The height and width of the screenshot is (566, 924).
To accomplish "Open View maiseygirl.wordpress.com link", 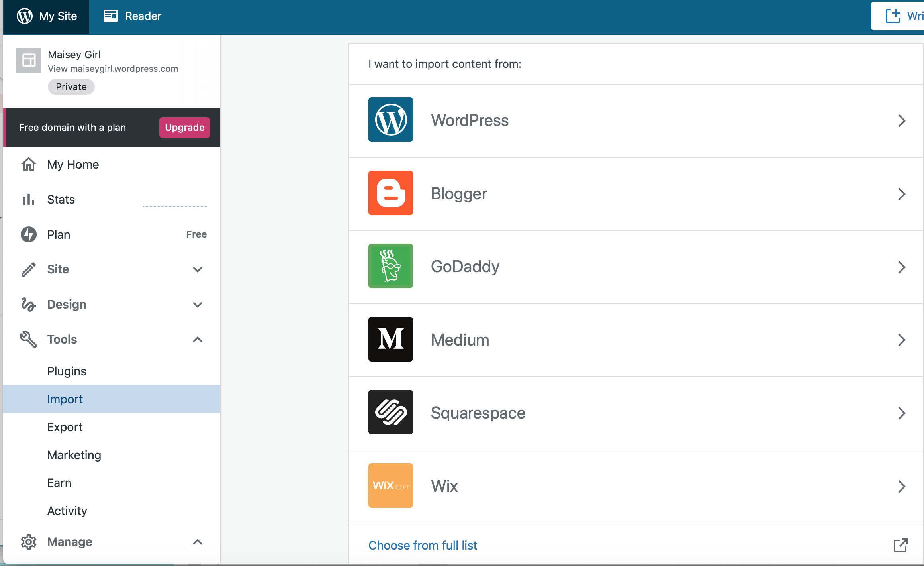I will (x=113, y=69).
